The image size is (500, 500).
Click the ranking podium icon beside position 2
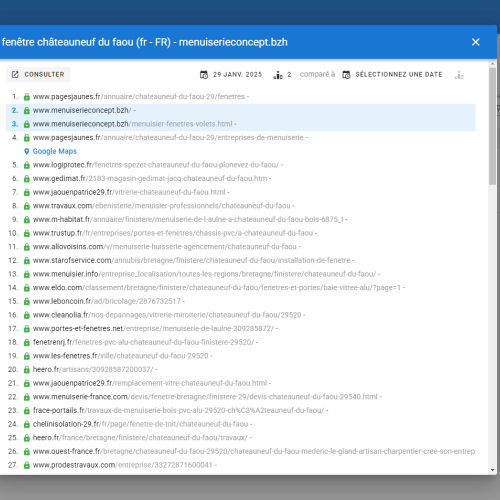pyautogui.click(x=278, y=75)
